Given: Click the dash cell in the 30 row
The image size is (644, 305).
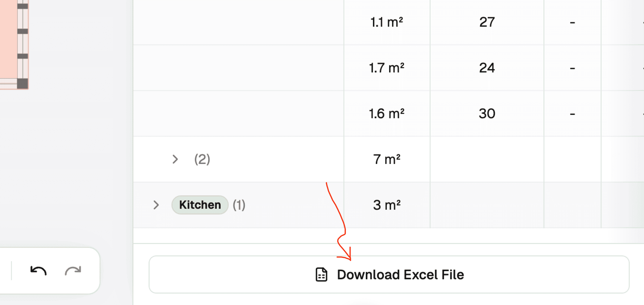Looking at the screenshot, I should point(572,114).
